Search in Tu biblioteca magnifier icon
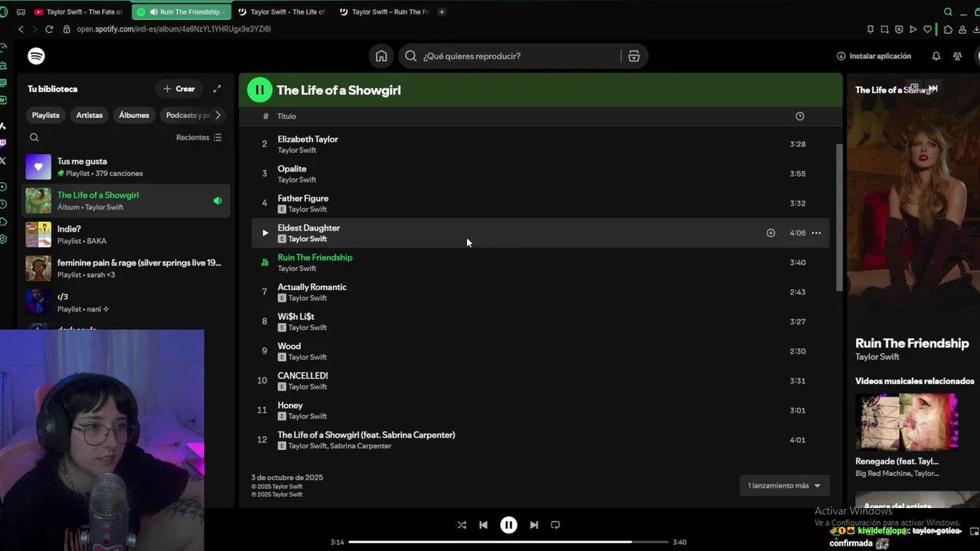The width and height of the screenshot is (980, 551). pyautogui.click(x=34, y=138)
